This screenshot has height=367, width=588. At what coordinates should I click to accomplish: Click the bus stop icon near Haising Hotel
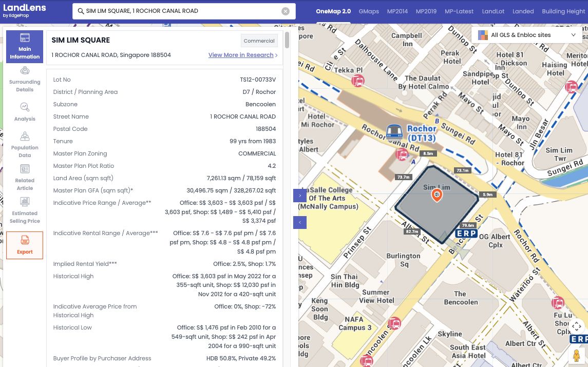click(x=571, y=87)
